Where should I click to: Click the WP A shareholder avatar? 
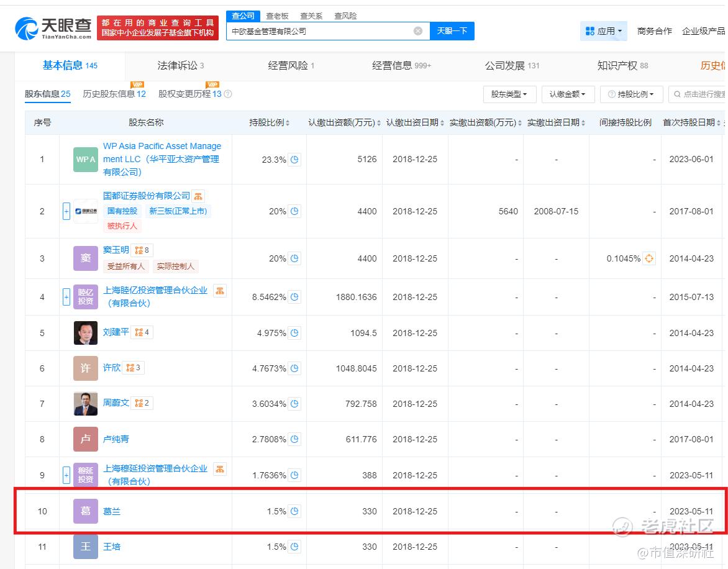tap(86, 159)
